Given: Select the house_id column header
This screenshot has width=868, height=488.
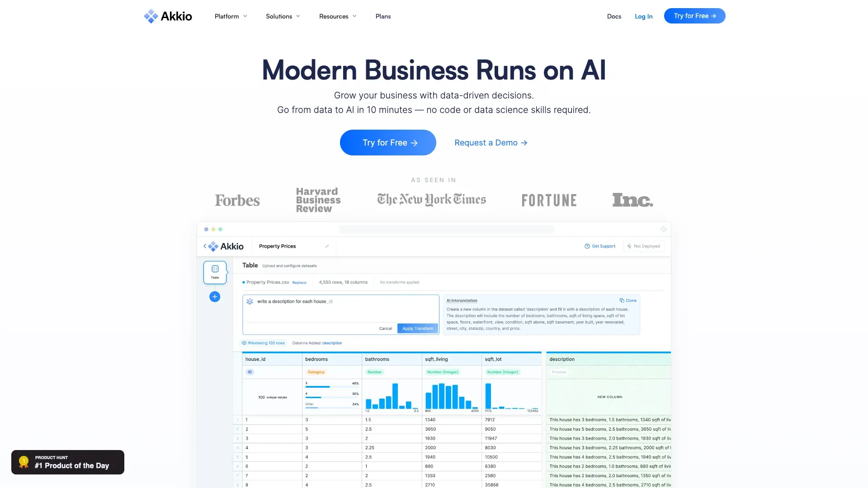Looking at the screenshot, I should [272, 359].
